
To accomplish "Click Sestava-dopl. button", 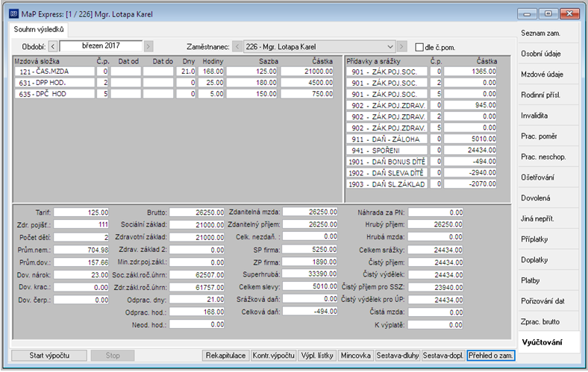I will tap(443, 356).
